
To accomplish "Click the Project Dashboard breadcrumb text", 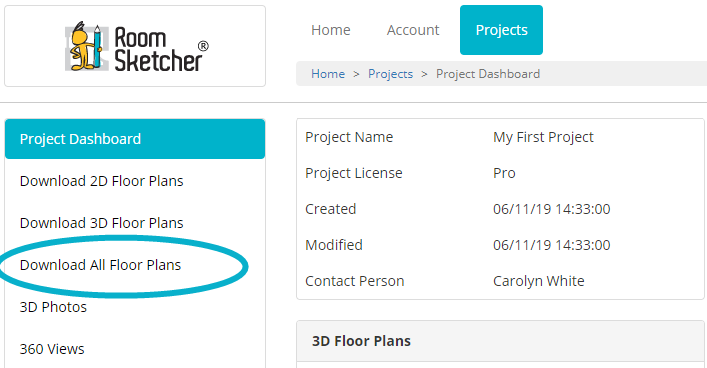I will tap(488, 74).
